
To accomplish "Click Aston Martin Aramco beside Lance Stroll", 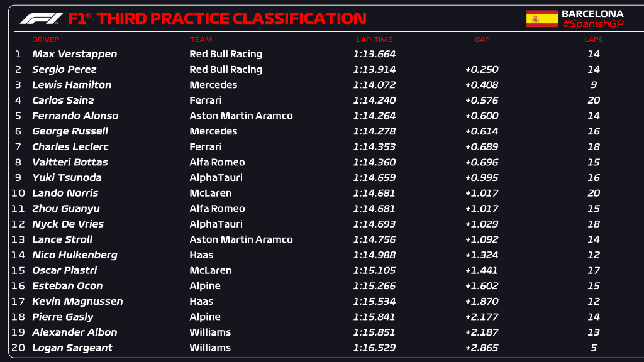I will coord(241,239).
